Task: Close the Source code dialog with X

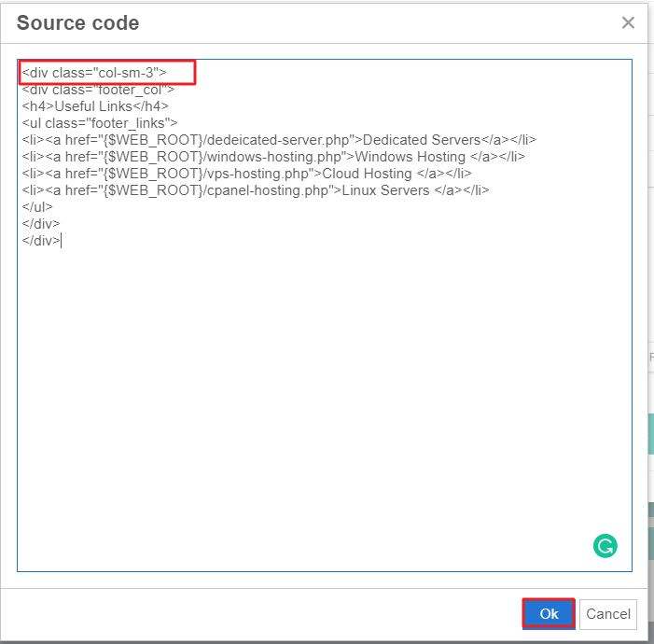Action: (628, 23)
